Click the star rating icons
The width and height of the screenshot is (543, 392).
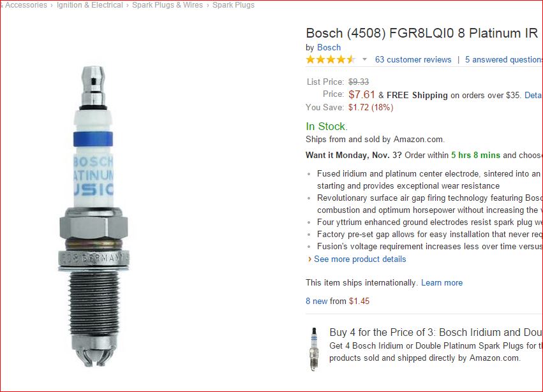331,60
